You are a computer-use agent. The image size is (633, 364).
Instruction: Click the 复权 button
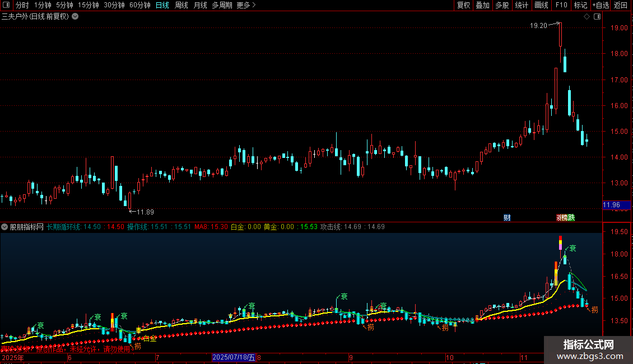coord(464,5)
